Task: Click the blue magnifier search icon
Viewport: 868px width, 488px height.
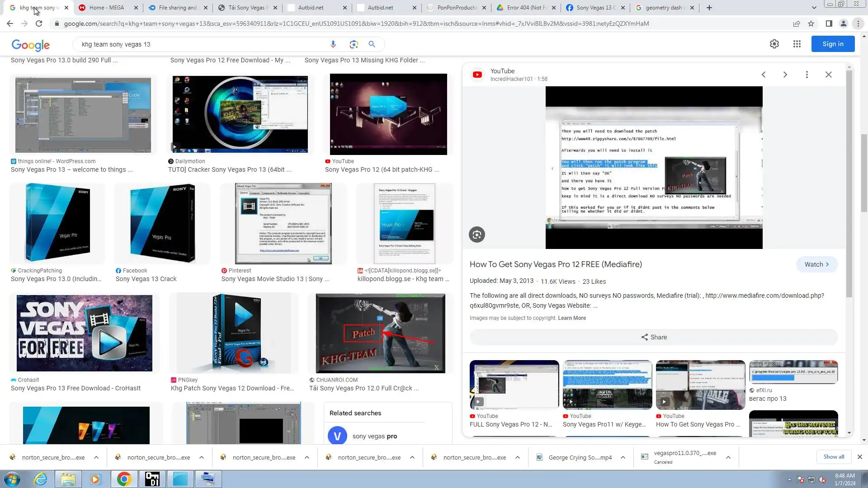Action: 372,44
